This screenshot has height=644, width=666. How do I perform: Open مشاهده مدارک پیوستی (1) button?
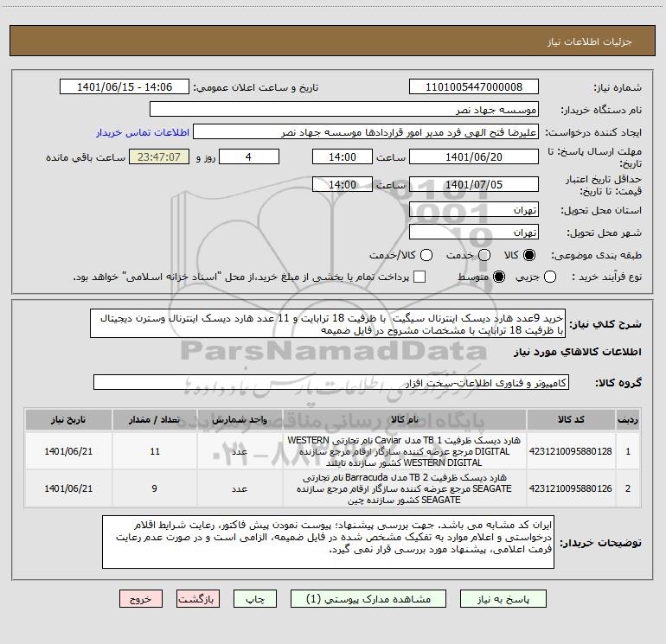pyautogui.click(x=368, y=598)
